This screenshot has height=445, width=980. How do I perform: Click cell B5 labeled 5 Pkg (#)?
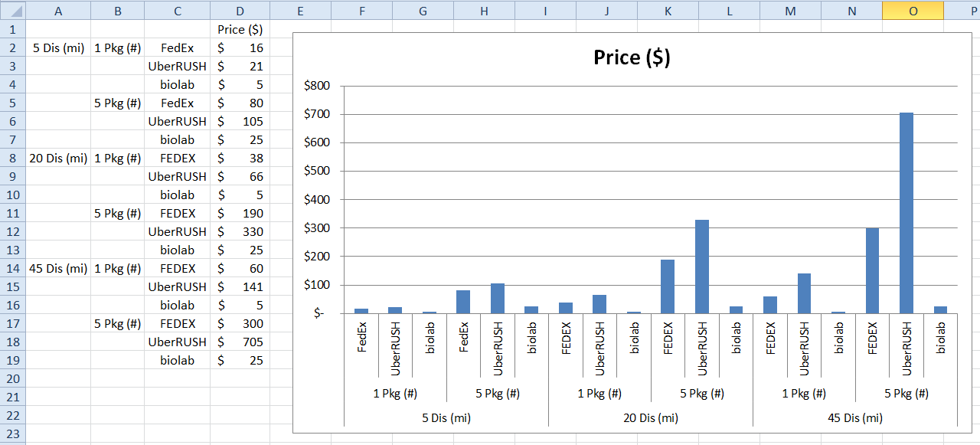117,103
